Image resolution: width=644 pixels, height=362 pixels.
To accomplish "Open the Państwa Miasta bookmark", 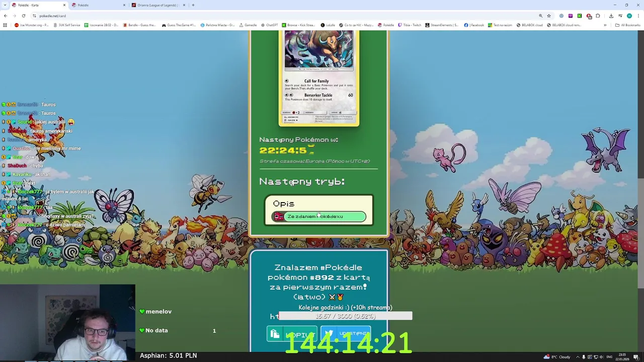I will click(x=217, y=25).
